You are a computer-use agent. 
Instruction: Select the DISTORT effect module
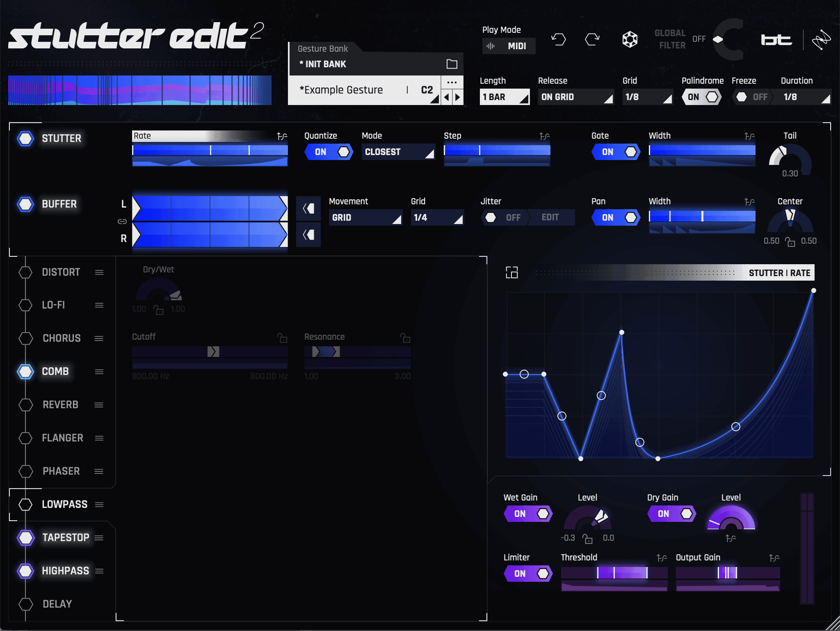click(61, 272)
